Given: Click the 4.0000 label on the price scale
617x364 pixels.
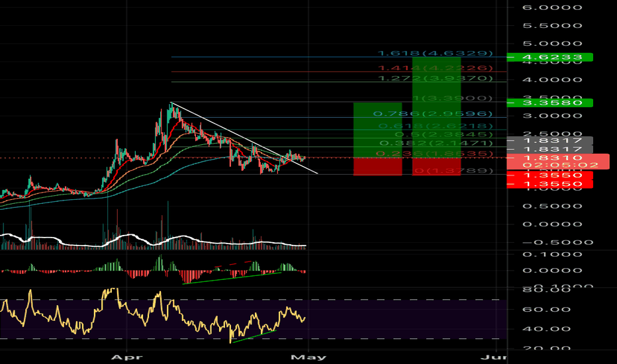Looking at the screenshot, I should click(552, 80).
